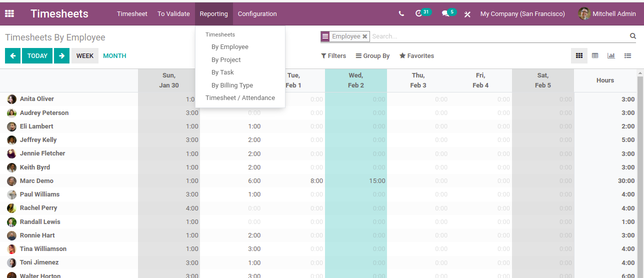The width and height of the screenshot is (644, 278).
Task: Click Rachel Perry's avatar
Action: coord(11,208)
